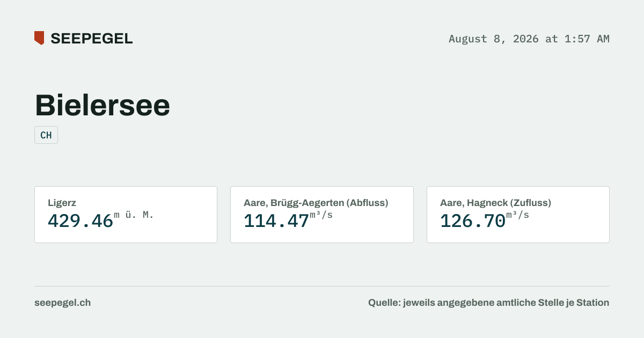Click the red SEEPEGEL logo icon
Viewport: 644px width, 338px height.
[39, 38]
